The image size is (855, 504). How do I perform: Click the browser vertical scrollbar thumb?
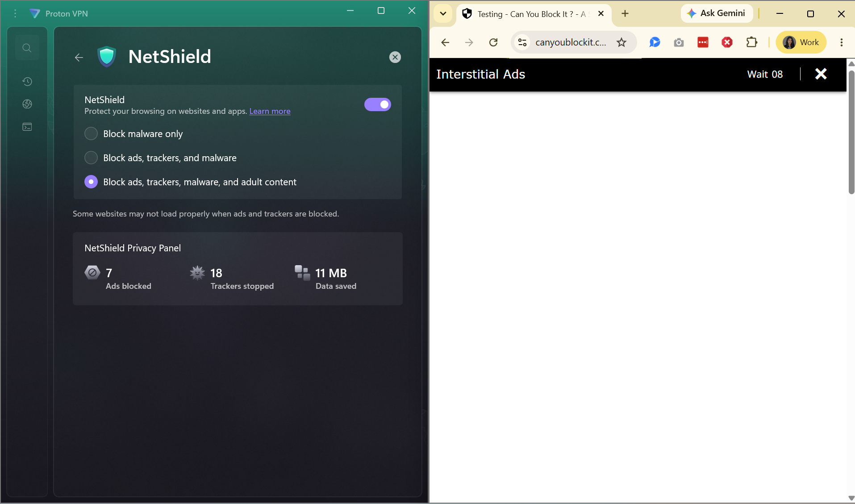tap(851, 132)
